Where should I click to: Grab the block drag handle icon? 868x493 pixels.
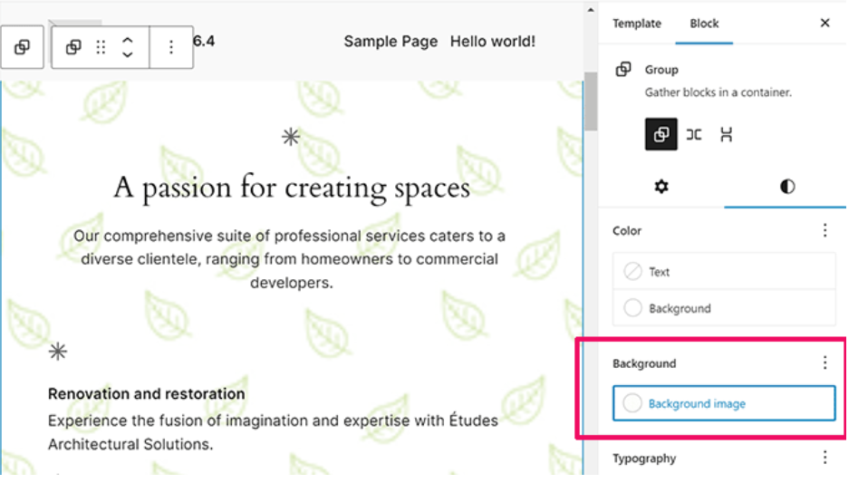pyautogui.click(x=101, y=47)
